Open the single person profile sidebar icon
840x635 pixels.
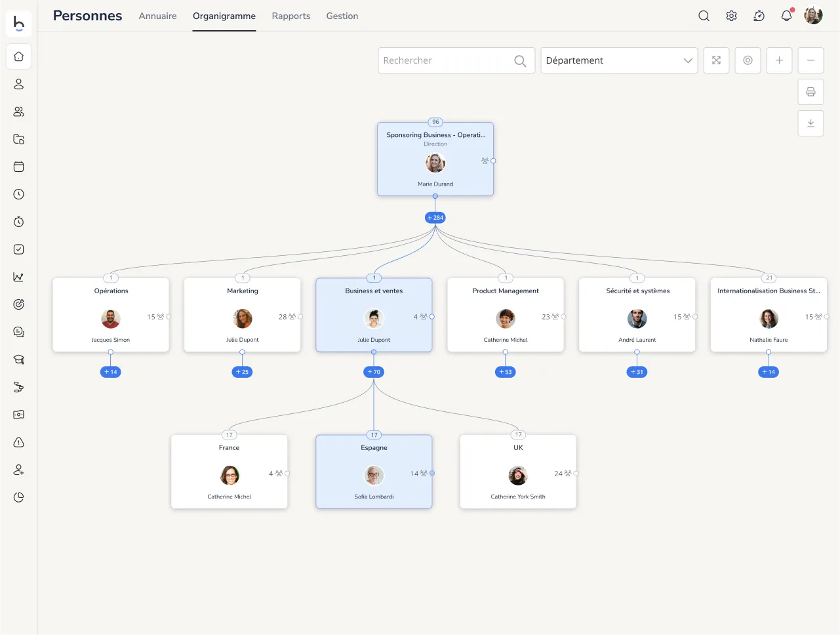pos(19,84)
